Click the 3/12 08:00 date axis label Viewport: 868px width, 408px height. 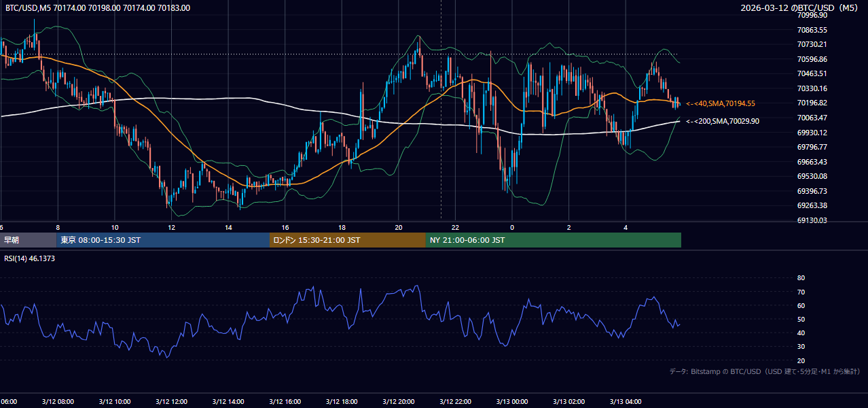(58, 402)
